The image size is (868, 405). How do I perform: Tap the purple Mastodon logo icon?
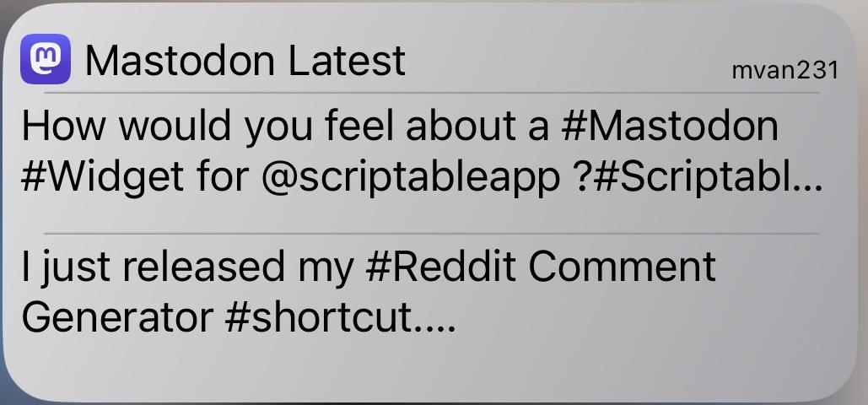pos(46,59)
